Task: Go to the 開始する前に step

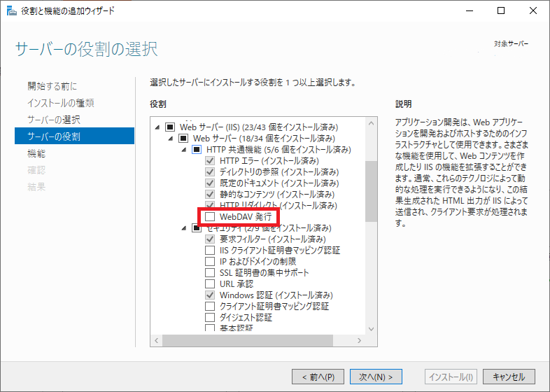Action: [x=52, y=86]
